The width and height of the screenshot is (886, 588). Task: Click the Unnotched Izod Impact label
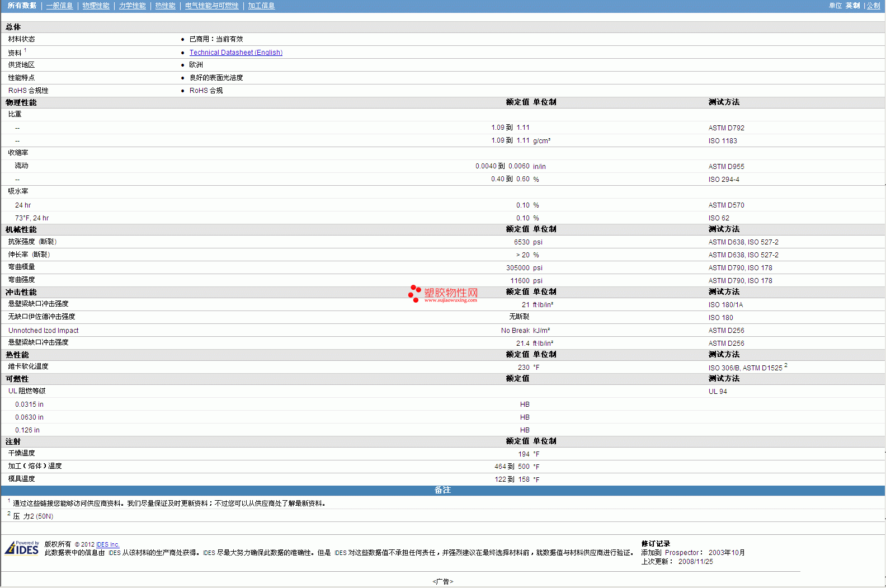pyautogui.click(x=43, y=331)
